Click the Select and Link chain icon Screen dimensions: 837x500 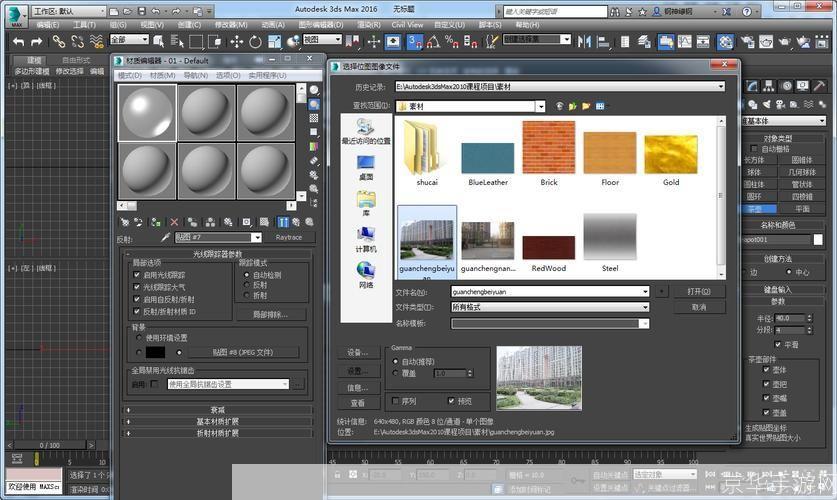[58, 41]
